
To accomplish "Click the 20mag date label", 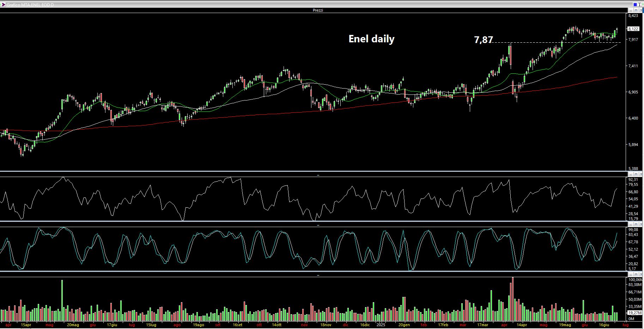I will (73, 325).
